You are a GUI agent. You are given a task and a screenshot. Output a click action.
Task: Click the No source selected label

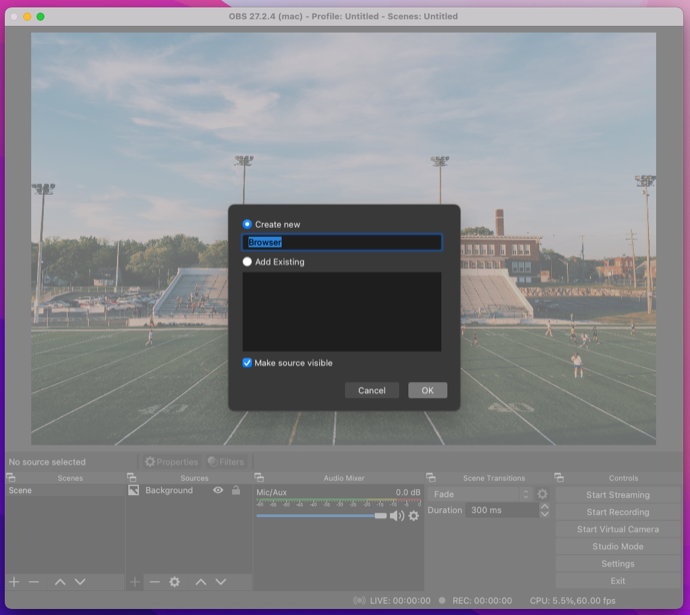[47, 462]
